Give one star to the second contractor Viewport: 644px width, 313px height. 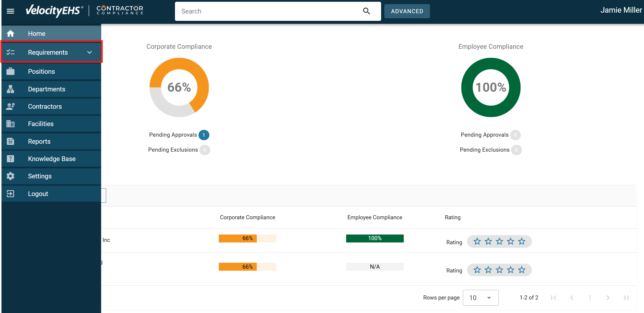(x=477, y=269)
